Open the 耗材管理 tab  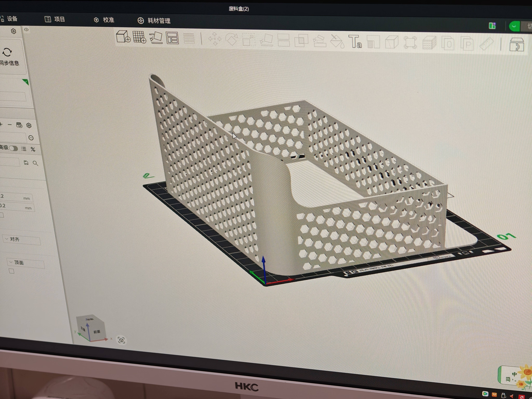(154, 21)
